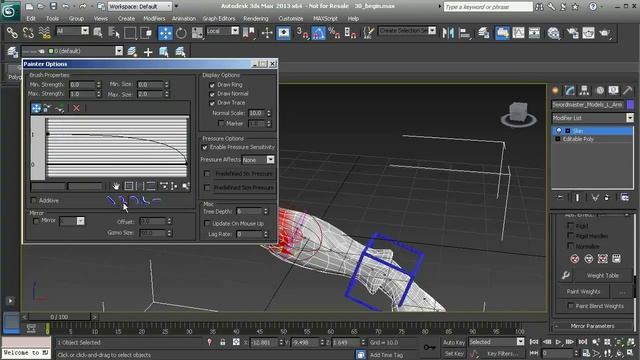The image size is (640, 360).
Task: Toggle Draw Normal checkbox
Action: [212, 94]
